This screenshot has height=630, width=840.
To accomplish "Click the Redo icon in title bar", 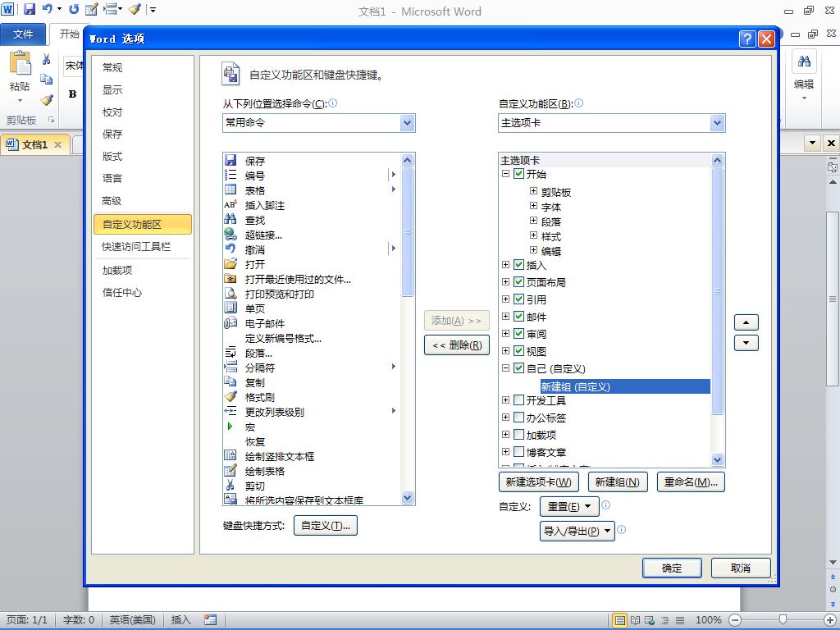I will pos(75,9).
